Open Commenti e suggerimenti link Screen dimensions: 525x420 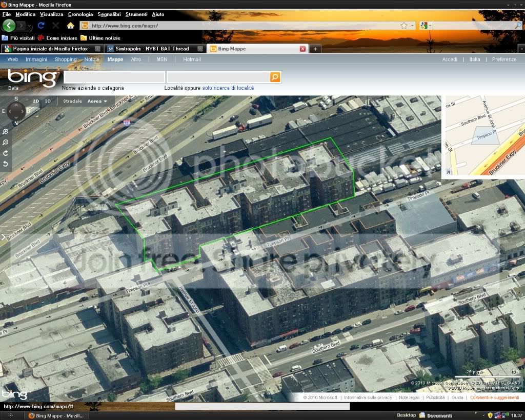tap(494, 397)
